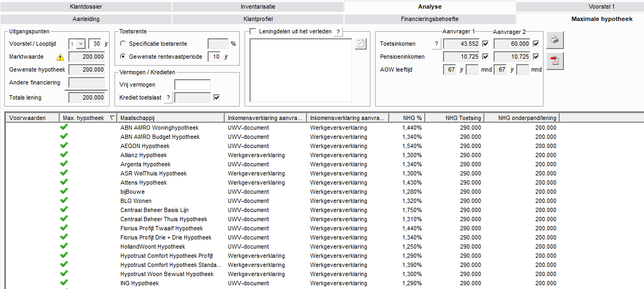Export via the PDF icon

point(555,61)
